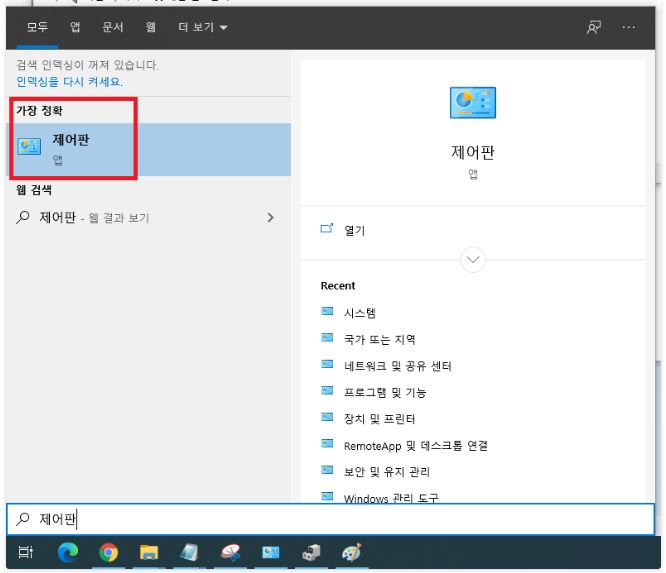Open 제어판 web results entry

(148, 217)
